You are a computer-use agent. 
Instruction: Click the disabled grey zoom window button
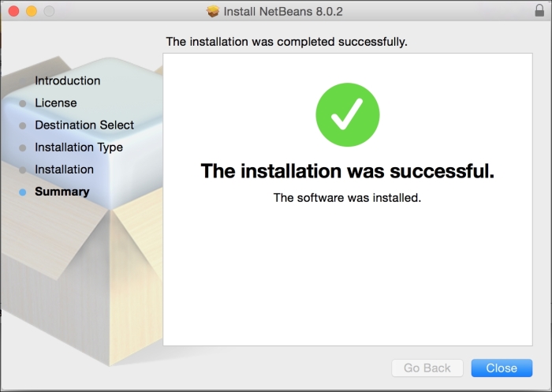[x=49, y=11]
